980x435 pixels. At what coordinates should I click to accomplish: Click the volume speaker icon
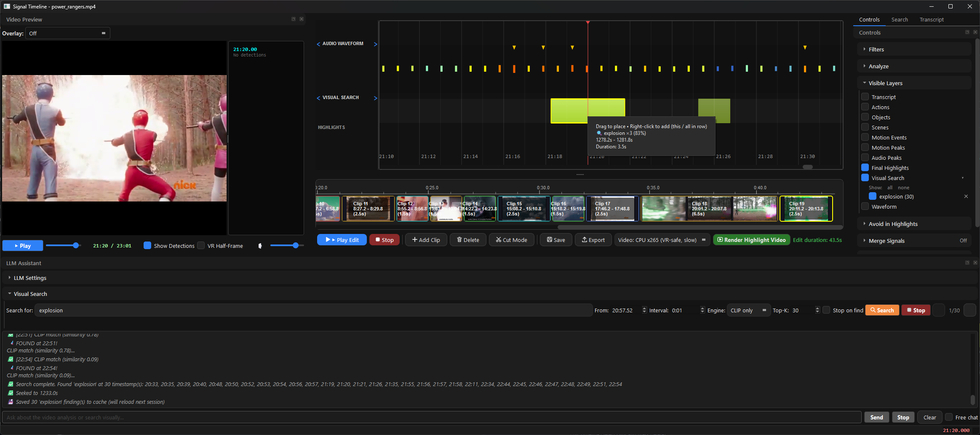tap(260, 246)
